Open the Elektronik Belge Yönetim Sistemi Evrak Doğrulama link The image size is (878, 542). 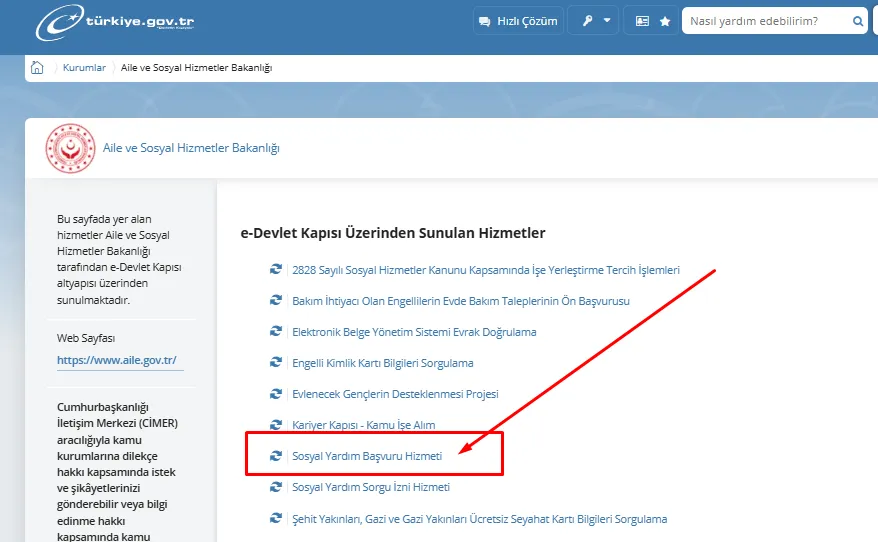[x=413, y=332]
